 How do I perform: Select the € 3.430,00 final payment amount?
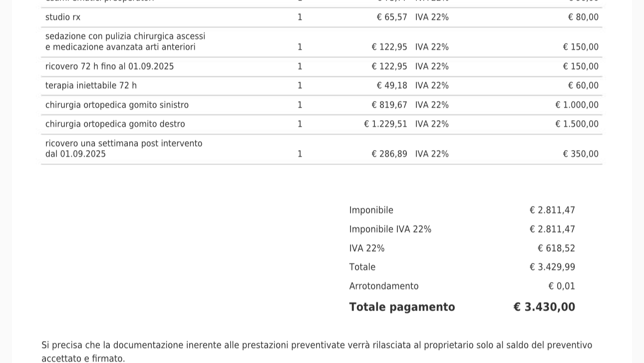click(x=544, y=307)
